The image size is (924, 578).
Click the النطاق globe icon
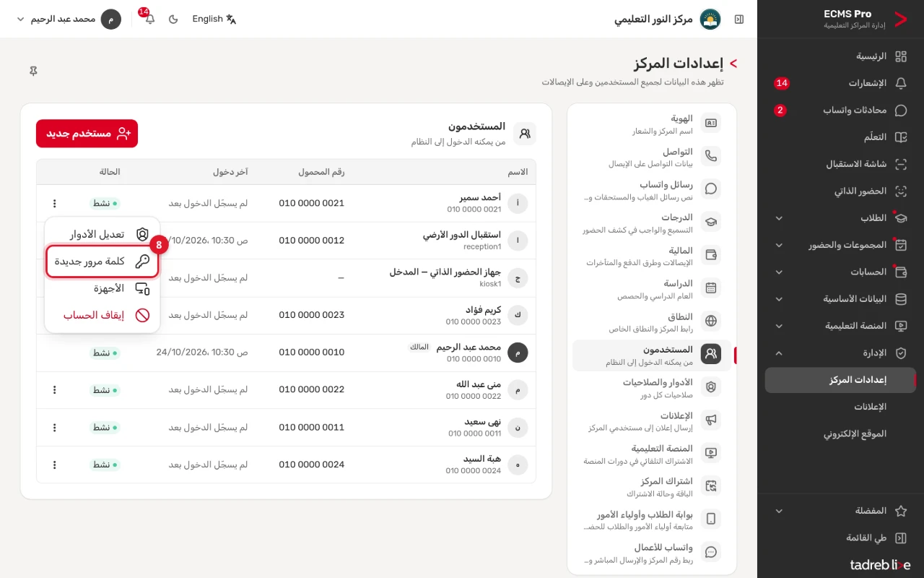coord(711,321)
